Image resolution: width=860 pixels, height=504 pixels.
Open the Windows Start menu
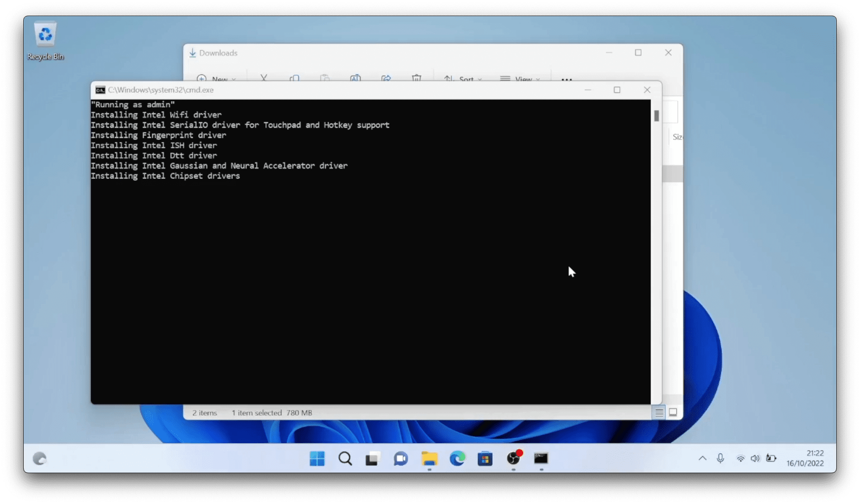point(317,458)
